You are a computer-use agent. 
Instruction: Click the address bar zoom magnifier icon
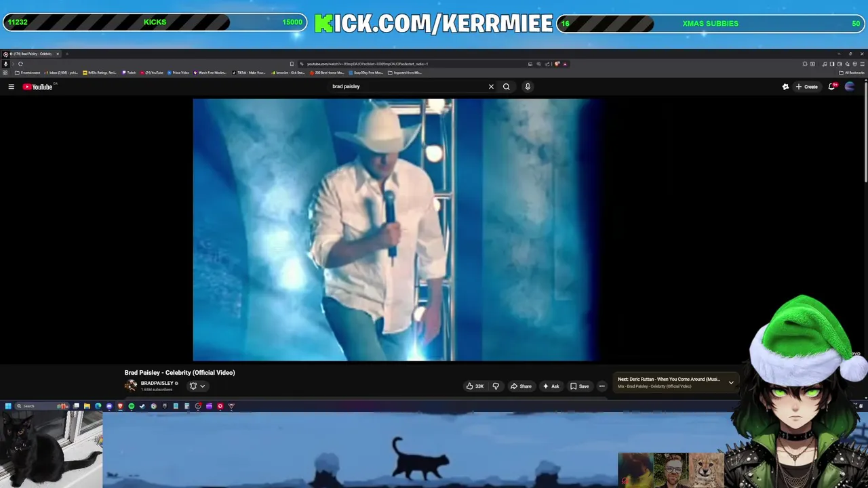[x=538, y=64]
